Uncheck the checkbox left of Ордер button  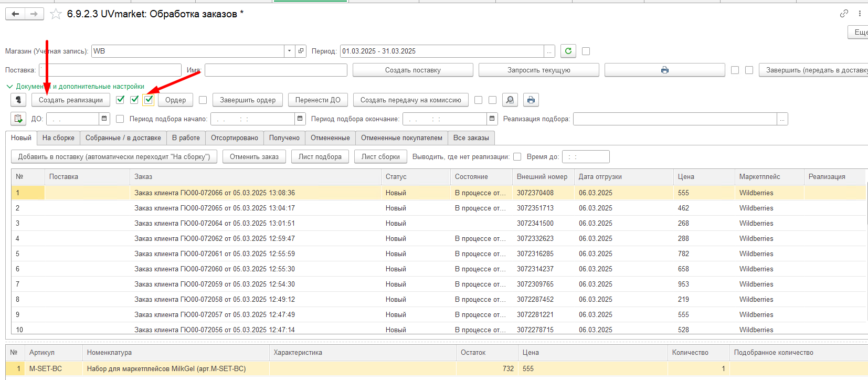point(149,100)
